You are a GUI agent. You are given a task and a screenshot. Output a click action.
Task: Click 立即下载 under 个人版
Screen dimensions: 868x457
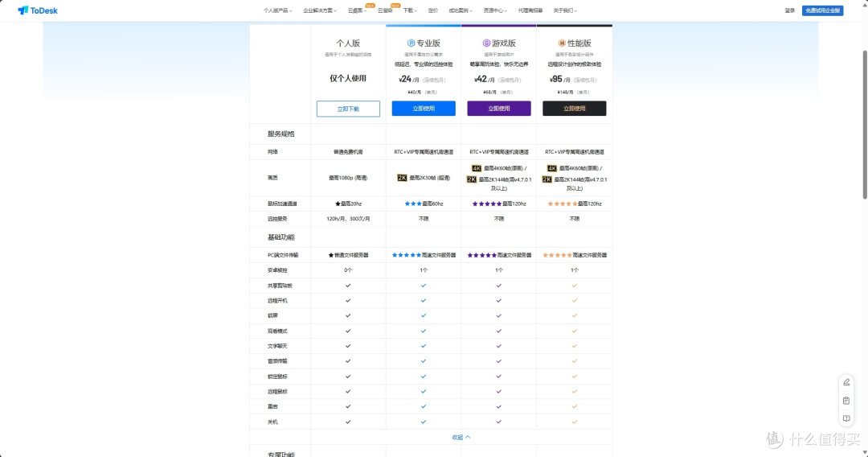point(348,109)
